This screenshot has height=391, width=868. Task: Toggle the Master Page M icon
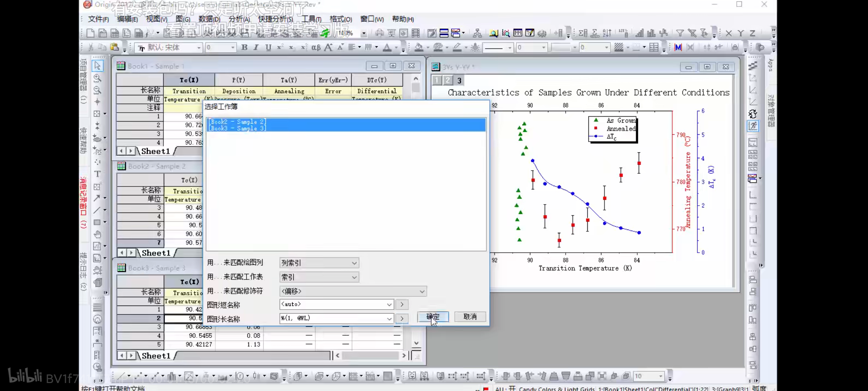tap(678, 47)
